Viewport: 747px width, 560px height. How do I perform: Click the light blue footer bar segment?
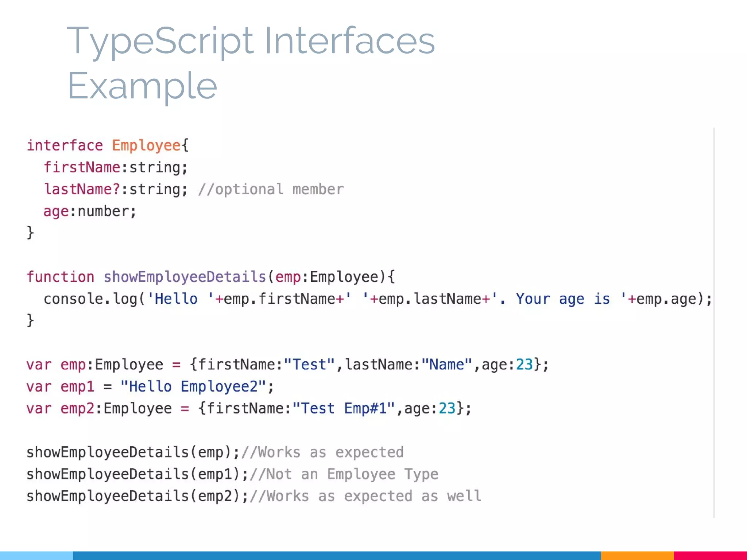pos(36,555)
